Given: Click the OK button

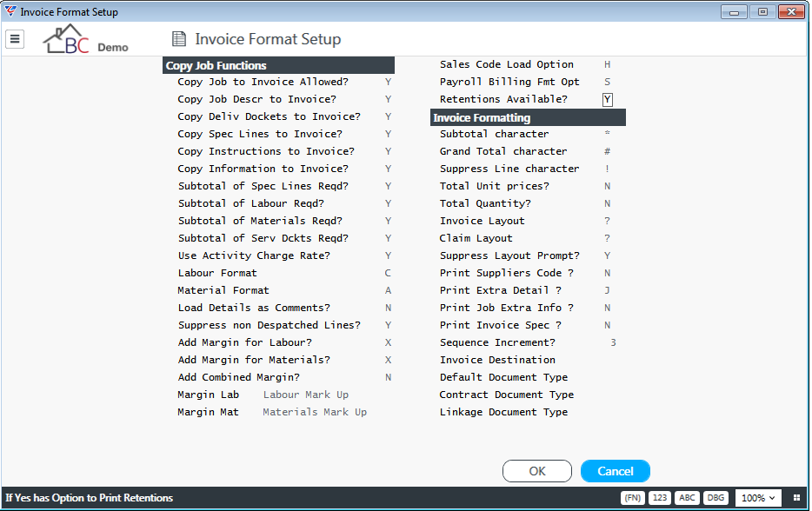Looking at the screenshot, I should point(537,471).
